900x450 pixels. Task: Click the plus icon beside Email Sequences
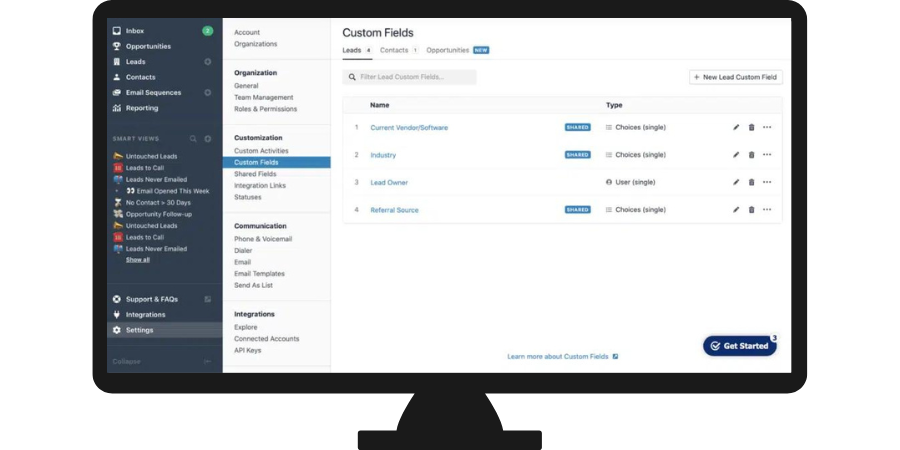tap(208, 93)
